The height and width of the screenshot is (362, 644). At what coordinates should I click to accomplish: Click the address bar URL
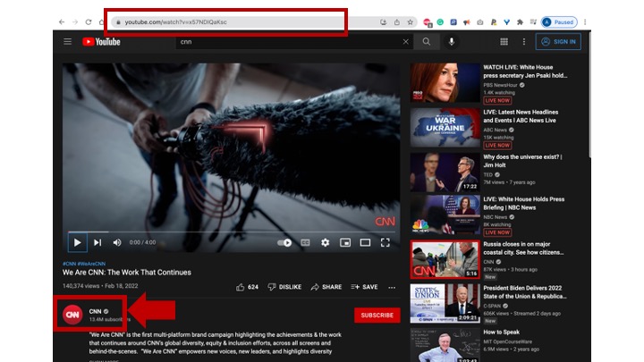coord(176,22)
